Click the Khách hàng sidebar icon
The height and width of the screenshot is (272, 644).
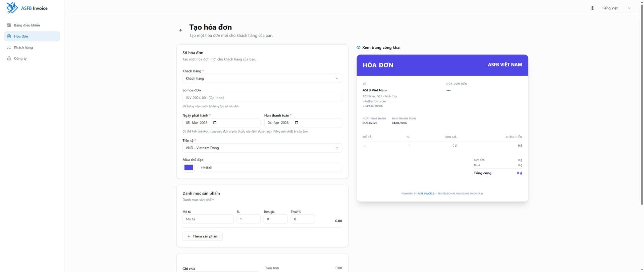(9, 47)
